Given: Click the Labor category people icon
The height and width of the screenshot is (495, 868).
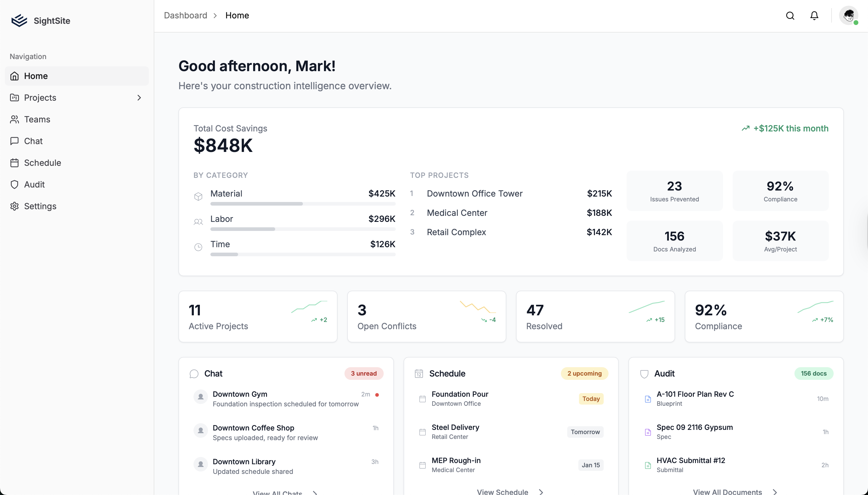Looking at the screenshot, I should click(x=199, y=222).
